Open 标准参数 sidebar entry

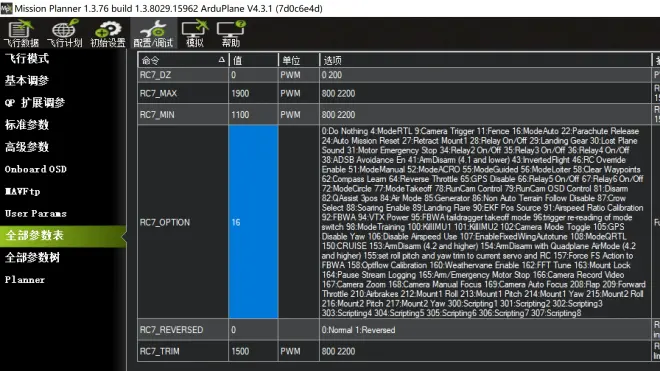pos(27,125)
